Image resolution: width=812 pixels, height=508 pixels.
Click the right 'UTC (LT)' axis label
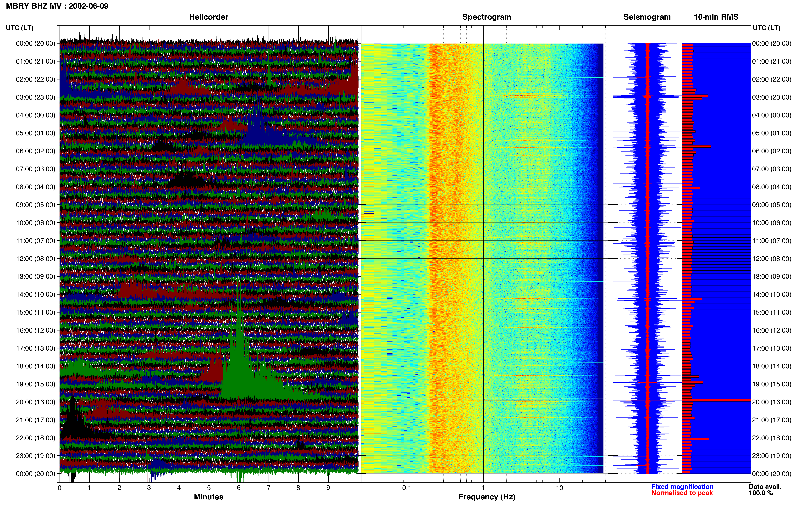click(766, 28)
